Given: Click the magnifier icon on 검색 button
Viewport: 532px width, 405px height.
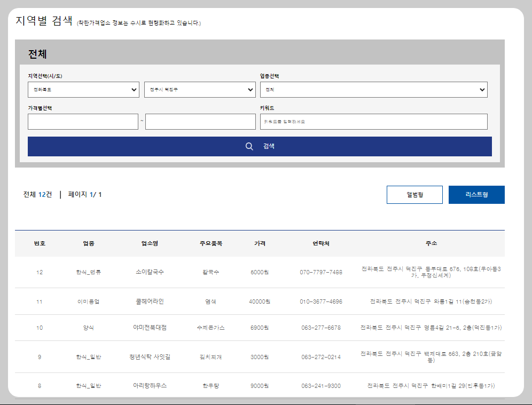Looking at the screenshot, I should [249, 146].
